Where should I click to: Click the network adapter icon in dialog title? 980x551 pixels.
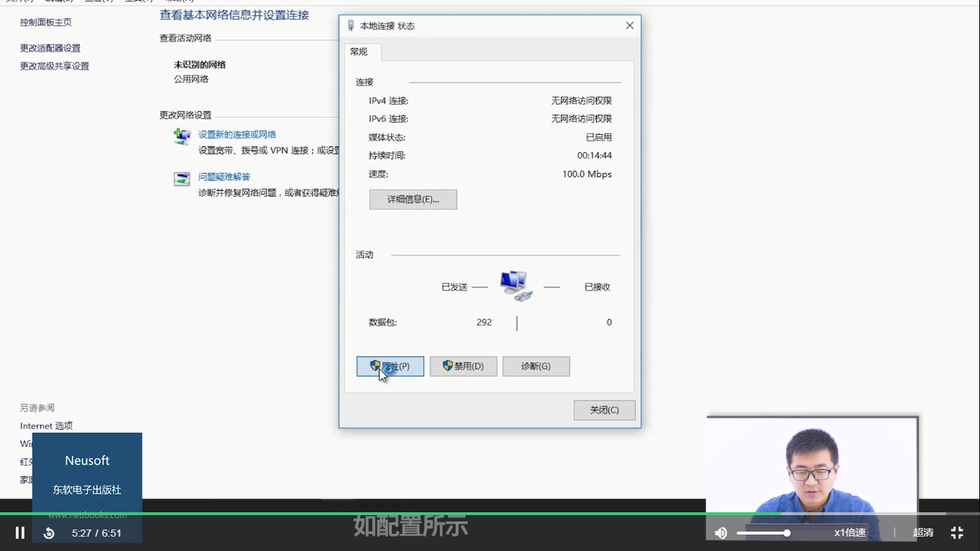(351, 26)
